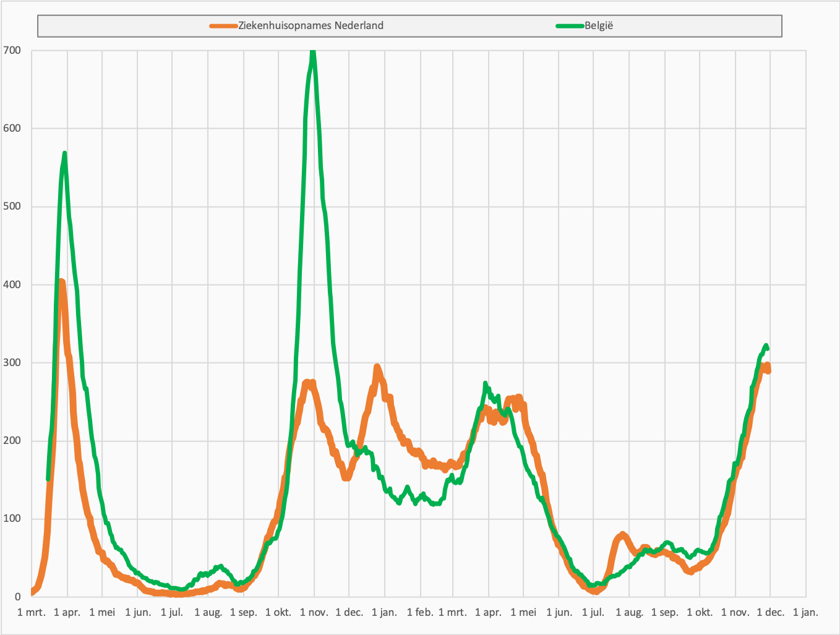Click the 100 y-axis label
The height and width of the screenshot is (635, 840).
pyautogui.click(x=12, y=519)
